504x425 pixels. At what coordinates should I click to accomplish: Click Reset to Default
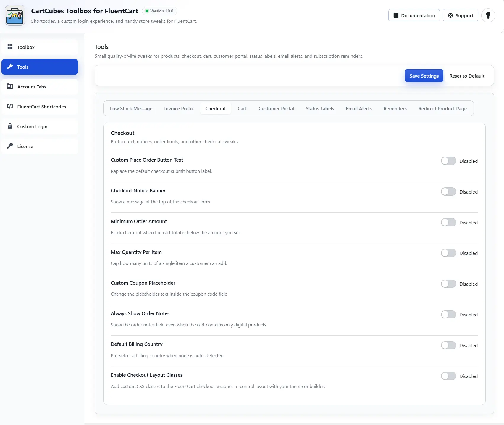tap(467, 76)
